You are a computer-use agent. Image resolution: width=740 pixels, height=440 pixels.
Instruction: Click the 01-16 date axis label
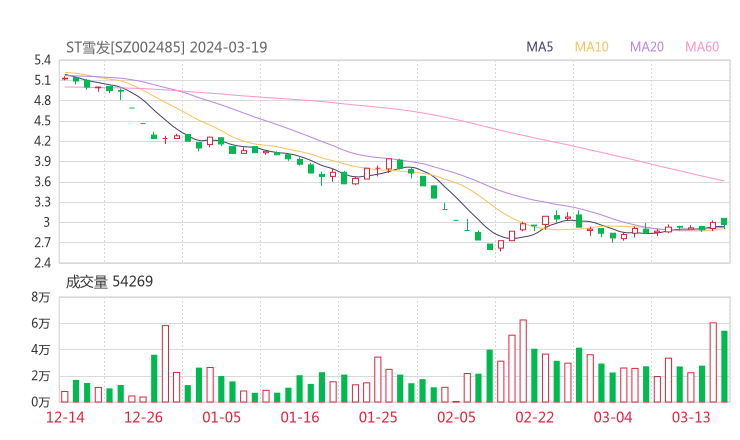coord(300,417)
